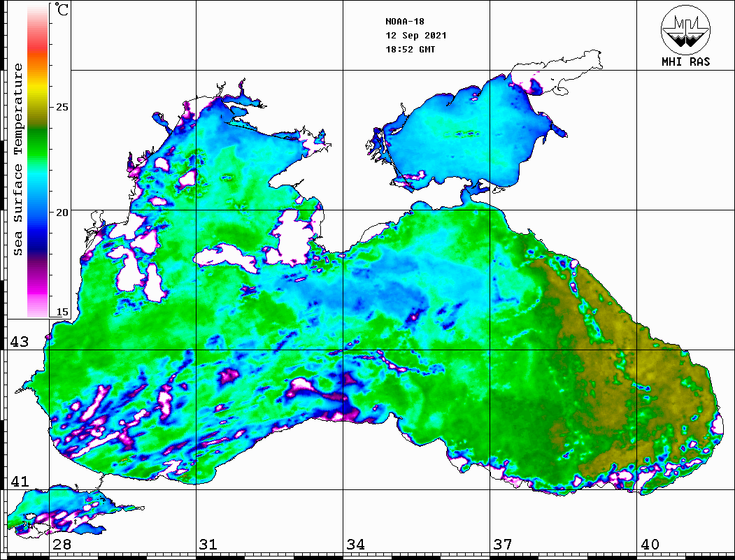The height and width of the screenshot is (560, 735).
Task: Click the time 18:52 GMT
Action: pyautogui.click(x=410, y=49)
